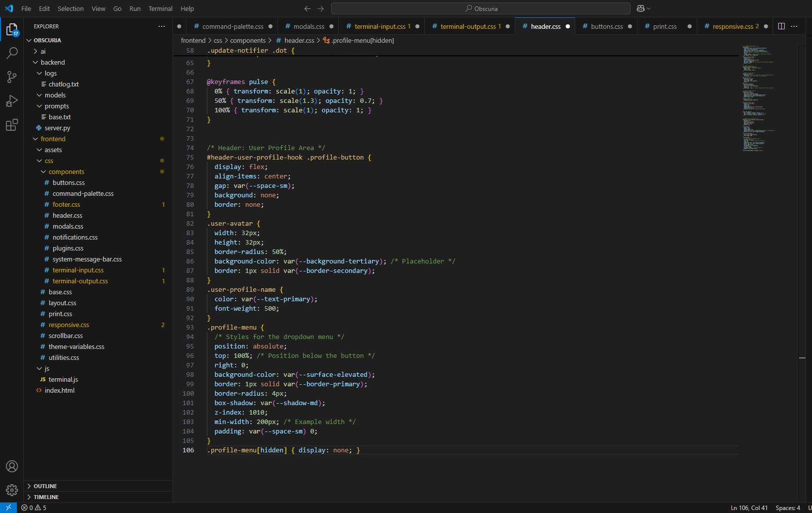Open the Accounts icon in activity bar
The width and height of the screenshot is (812, 513).
tap(12, 466)
